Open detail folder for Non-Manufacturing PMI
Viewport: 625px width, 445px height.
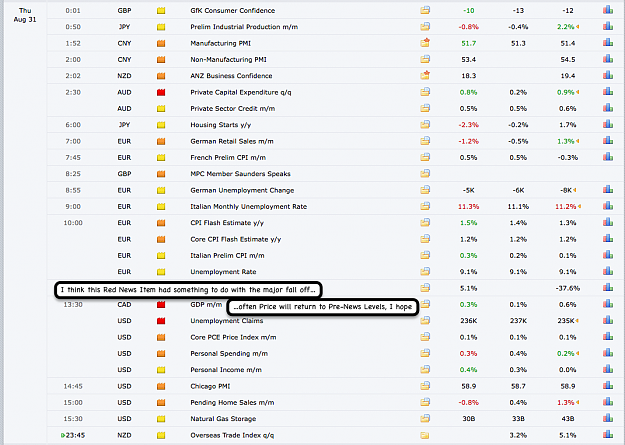click(x=425, y=59)
